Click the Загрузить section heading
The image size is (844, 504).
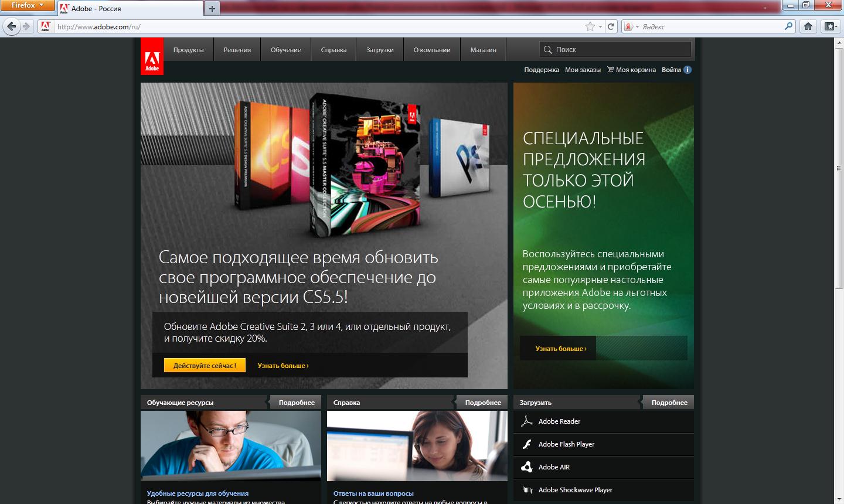pos(535,403)
